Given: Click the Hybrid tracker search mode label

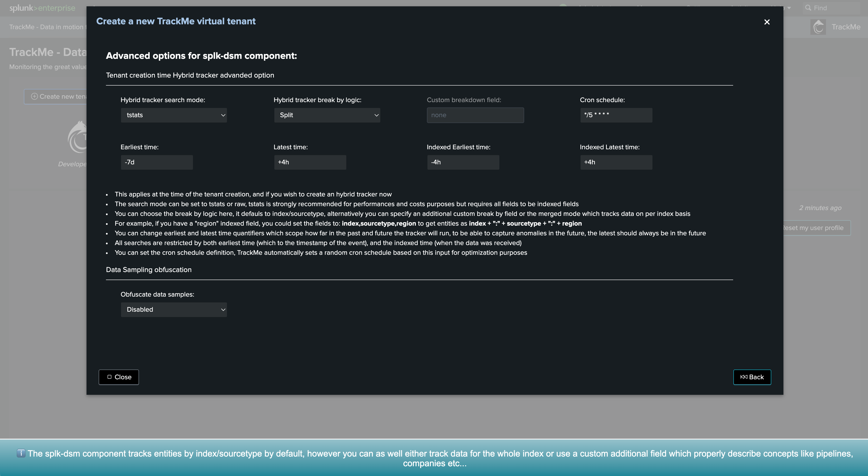Looking at the screenshot, I should pos(163,100).
